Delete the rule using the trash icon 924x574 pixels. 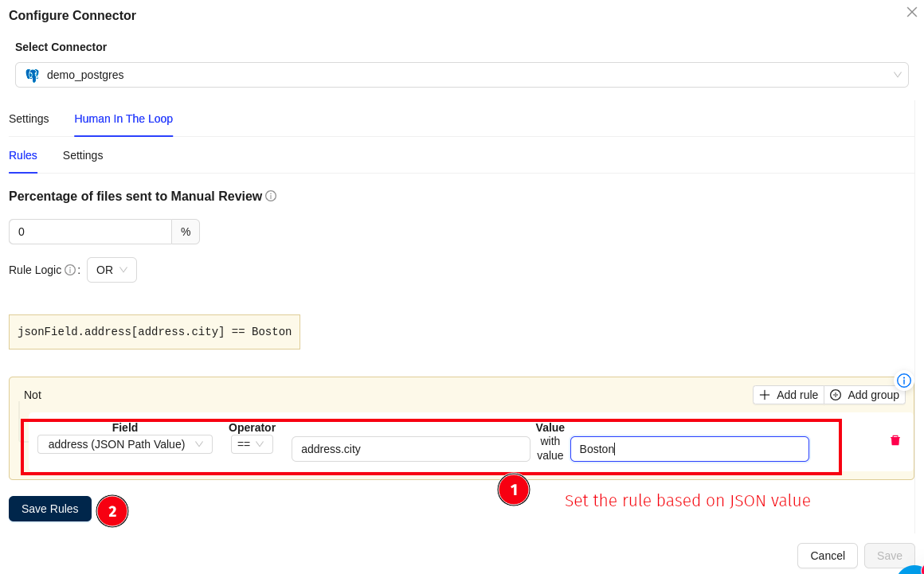(x=895, y=440)
